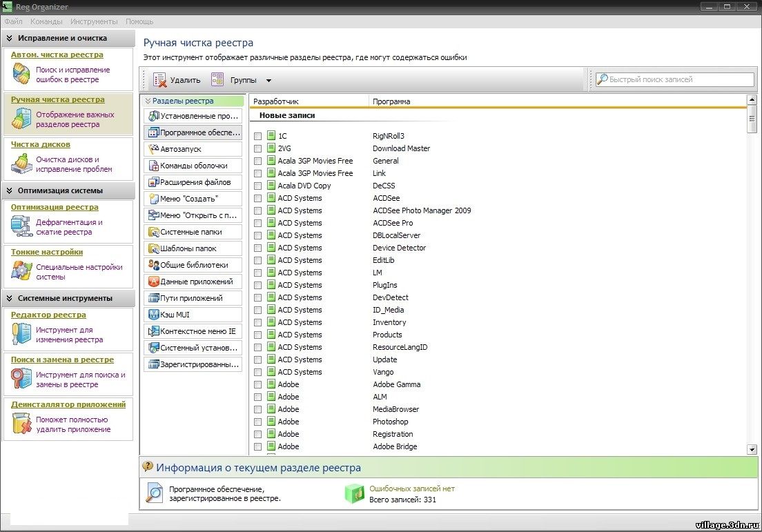Open the Ручная чистка реестра link
This screenshot has width=762, height=532.
[x=58, y=99]
